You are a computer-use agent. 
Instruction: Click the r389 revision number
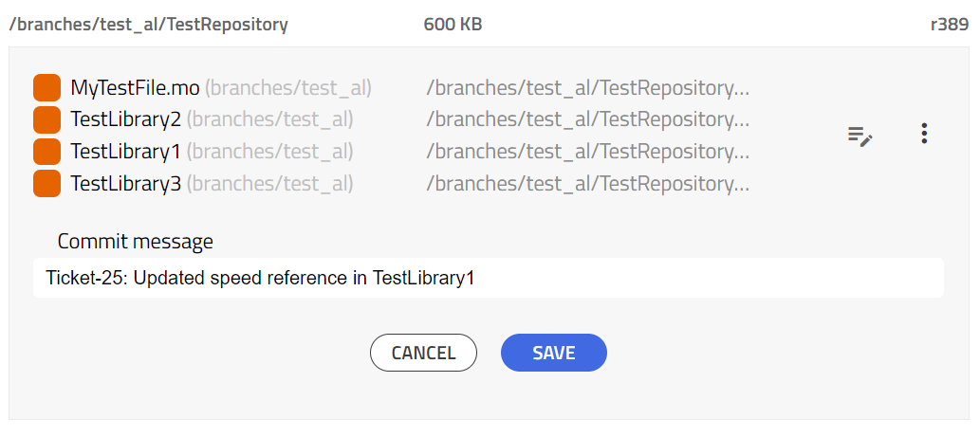(x=950, y=25)
